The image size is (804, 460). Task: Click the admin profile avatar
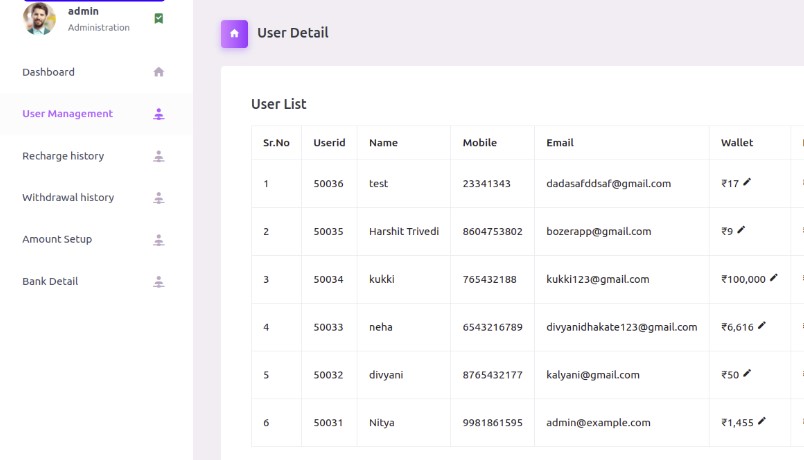click(x=39, y=18)
